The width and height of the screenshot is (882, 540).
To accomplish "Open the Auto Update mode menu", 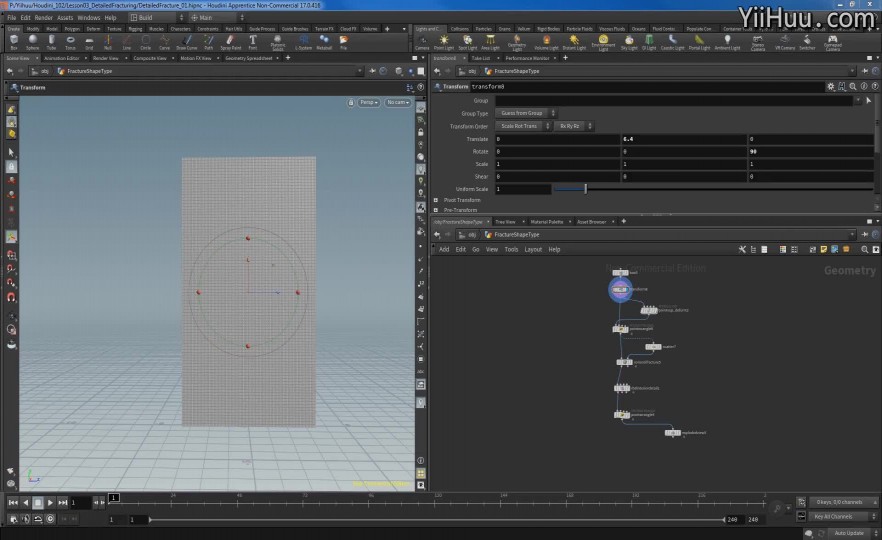I will coord(852,533).
